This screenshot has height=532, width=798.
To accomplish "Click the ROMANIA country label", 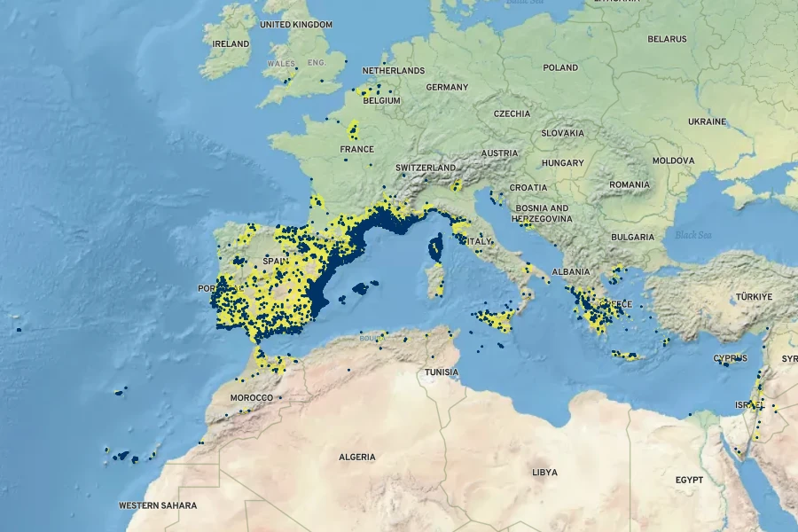I will click(630, 184).
